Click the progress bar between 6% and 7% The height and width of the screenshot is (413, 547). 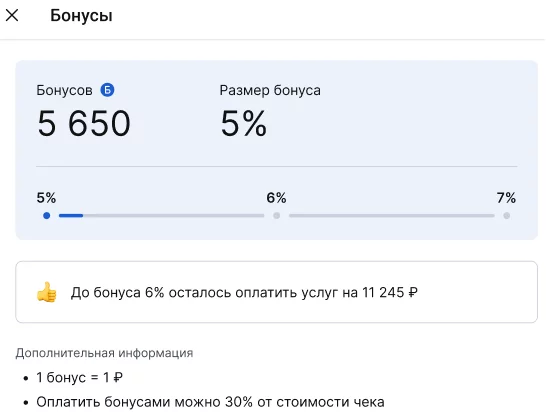pos(392,216)
